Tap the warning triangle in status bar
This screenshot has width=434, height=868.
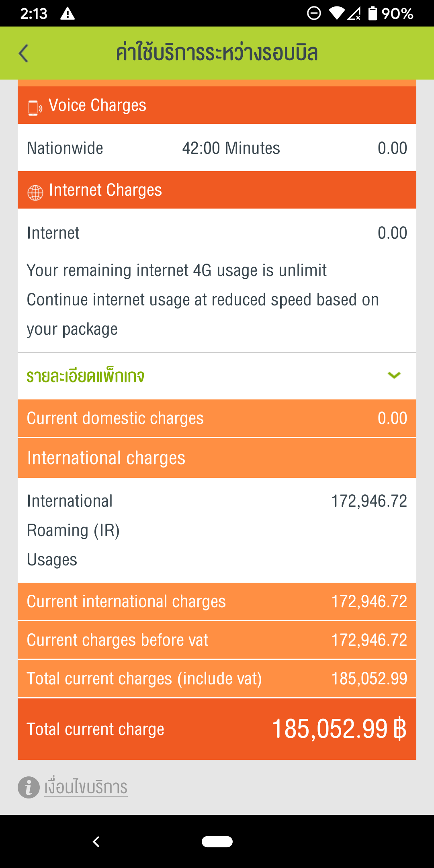pyautogui.click(x=68, y=14)
